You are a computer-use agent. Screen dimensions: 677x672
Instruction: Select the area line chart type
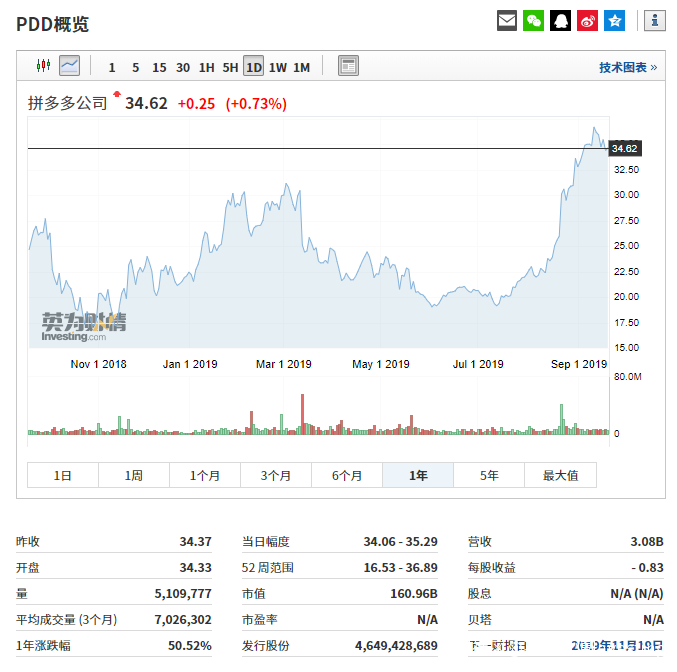(x=70, y=66)
